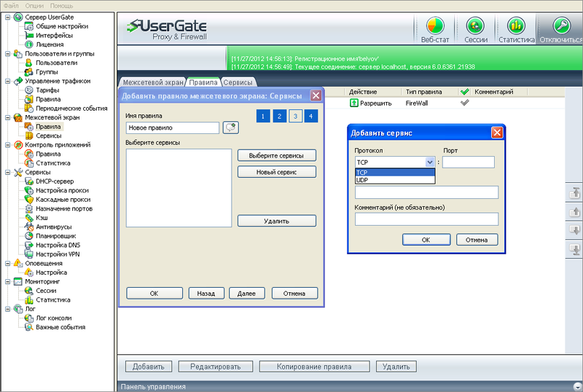This screenshot has width=583, height=392.
Task: Click the Порт input field
Action: tap(469, 162)
